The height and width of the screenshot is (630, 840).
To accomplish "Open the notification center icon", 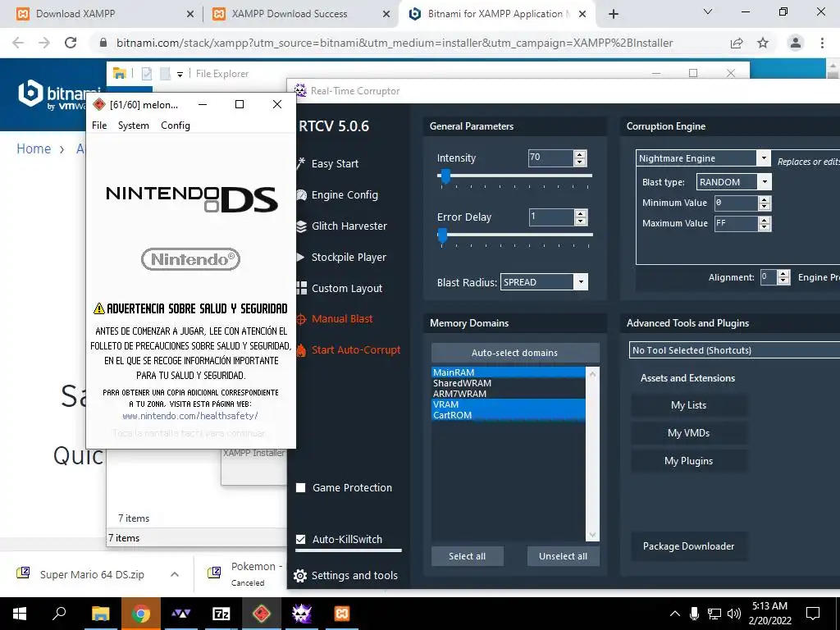I will click(x=813, y=614).
